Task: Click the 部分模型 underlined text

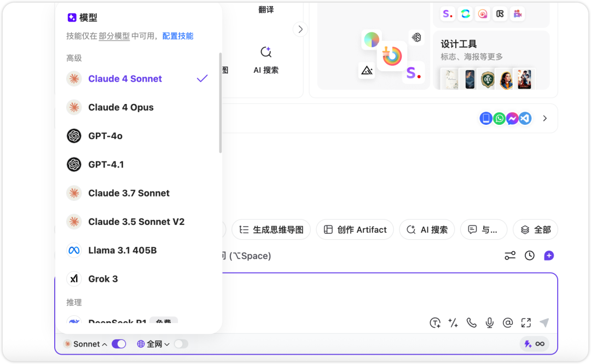Action: [114, 36]
